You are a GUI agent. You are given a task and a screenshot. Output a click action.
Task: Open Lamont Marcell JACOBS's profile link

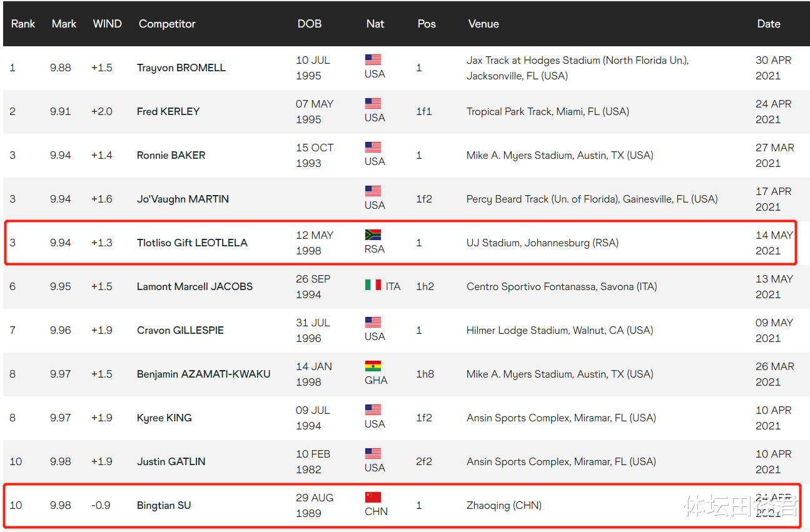click(x=195, y=286)
